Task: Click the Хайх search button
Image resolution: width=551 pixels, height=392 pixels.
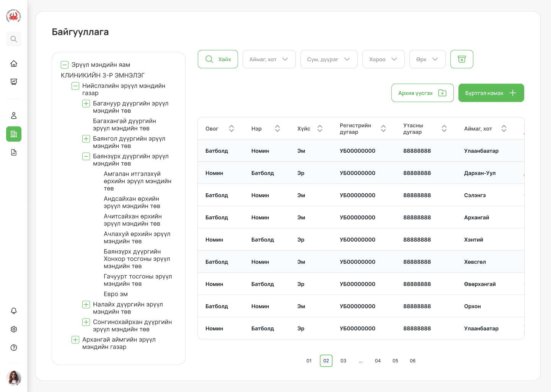Action: 218,59
